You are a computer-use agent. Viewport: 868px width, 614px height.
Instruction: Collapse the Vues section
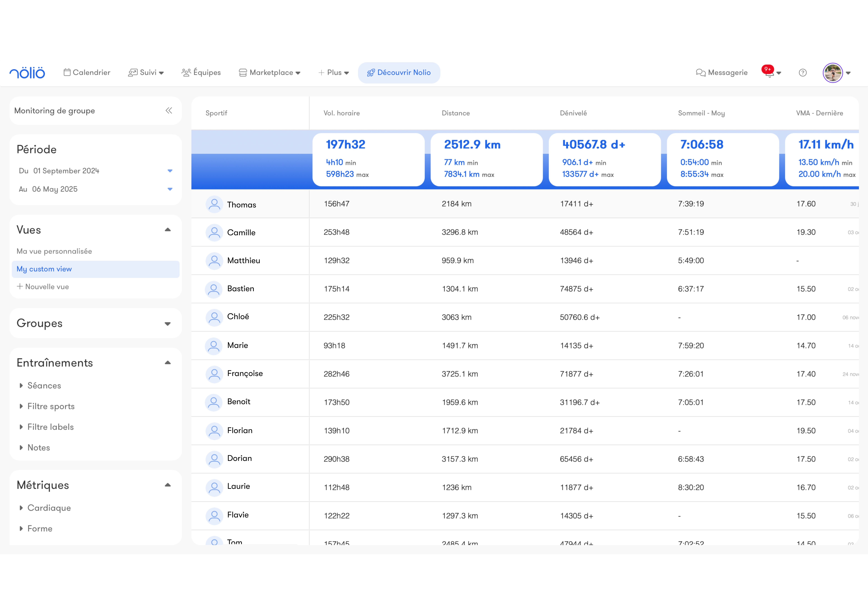point(167,230)
